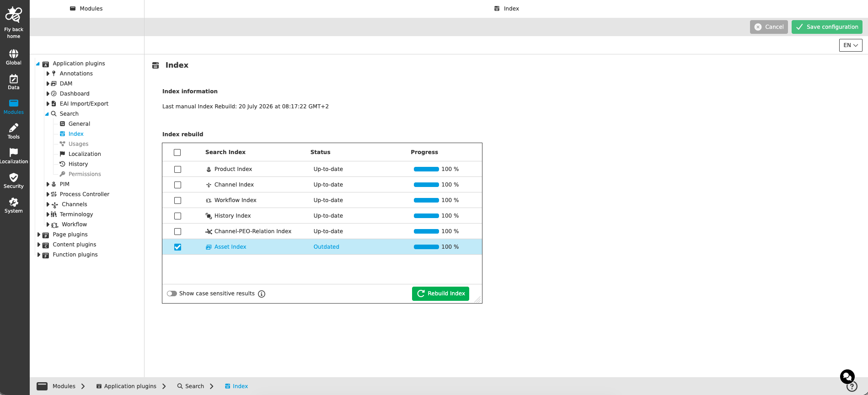Image resolution: width=868 pixels, height=395 pixels.
Task: Select the Index tab header
Action: tap(506, 9)
